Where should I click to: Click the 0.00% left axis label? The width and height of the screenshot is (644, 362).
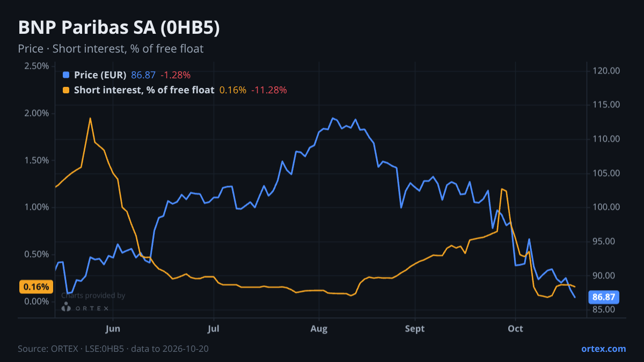pyautogui.click(x=36, y=301)
